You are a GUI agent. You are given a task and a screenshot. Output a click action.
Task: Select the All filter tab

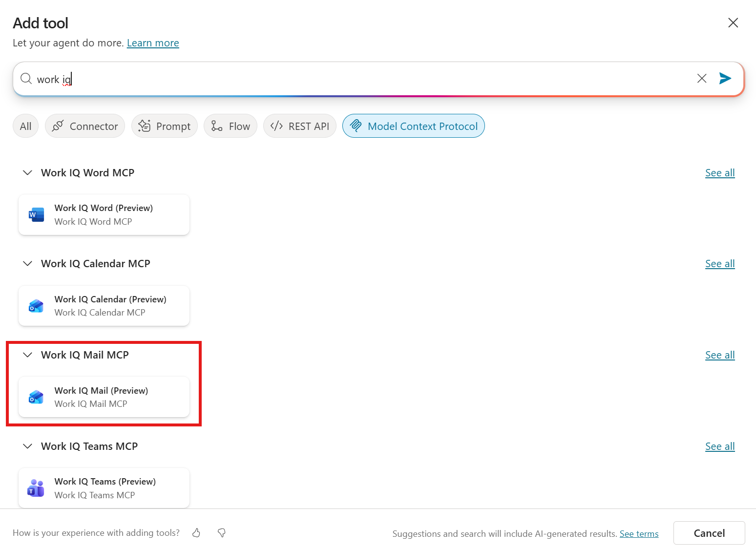25,126
